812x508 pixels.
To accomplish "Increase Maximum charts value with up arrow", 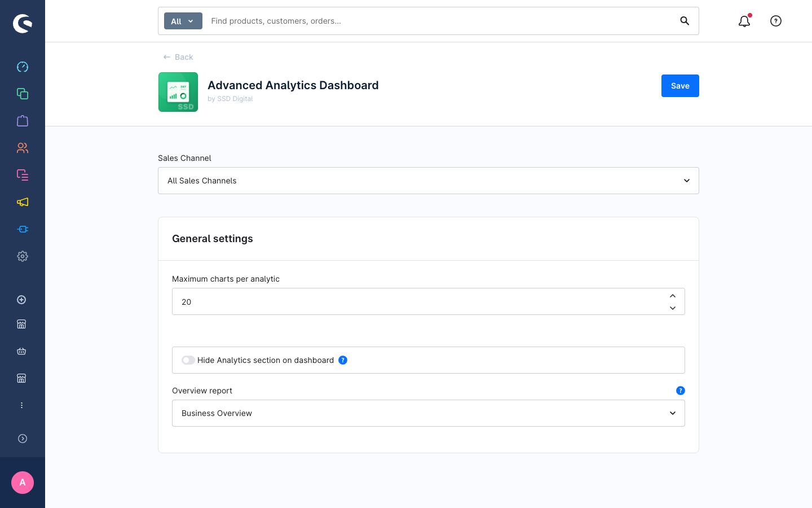I will point(673,296).
